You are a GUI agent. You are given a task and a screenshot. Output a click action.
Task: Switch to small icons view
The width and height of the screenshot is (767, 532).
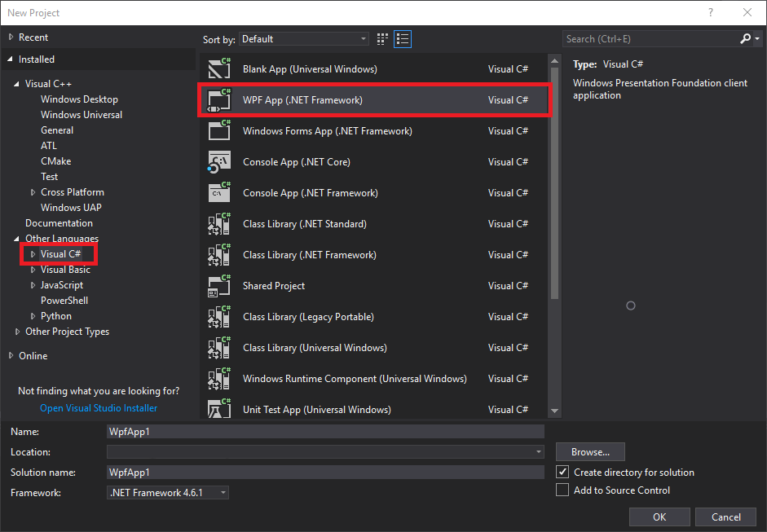point(383,39)
